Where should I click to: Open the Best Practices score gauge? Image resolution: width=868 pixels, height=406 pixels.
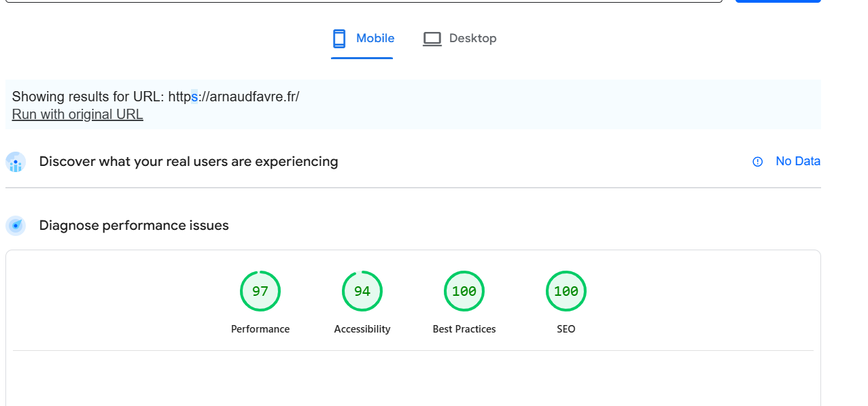point(464,291)
